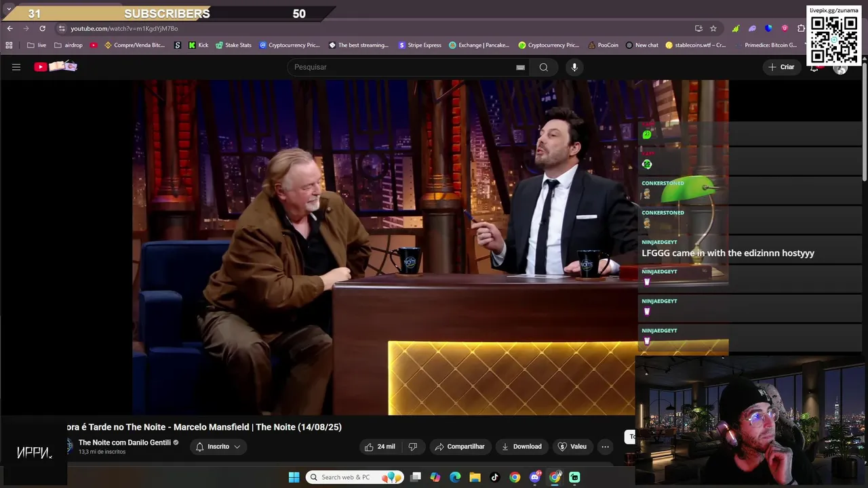
Task: Open the New chat bookmark
Action: [642, 45]
